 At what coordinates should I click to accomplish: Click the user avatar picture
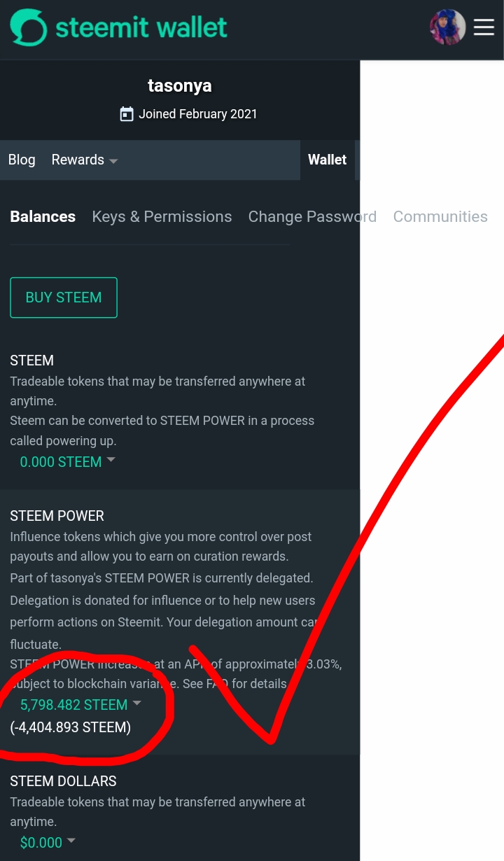(447, 27)
